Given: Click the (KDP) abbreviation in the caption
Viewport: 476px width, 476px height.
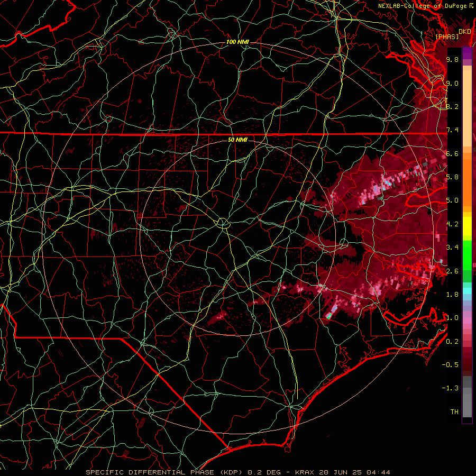Looking at the screenshot, I should 231,472.
